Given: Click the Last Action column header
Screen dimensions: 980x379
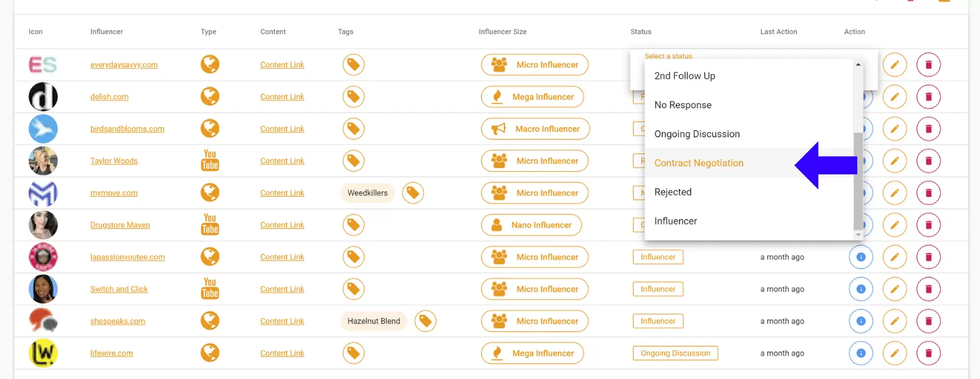Looking at the screenshot, I should (x=779, y=32).
